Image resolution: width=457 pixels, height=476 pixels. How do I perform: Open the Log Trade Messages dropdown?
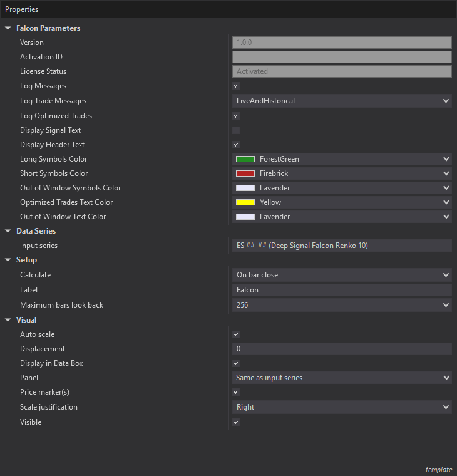341,101
